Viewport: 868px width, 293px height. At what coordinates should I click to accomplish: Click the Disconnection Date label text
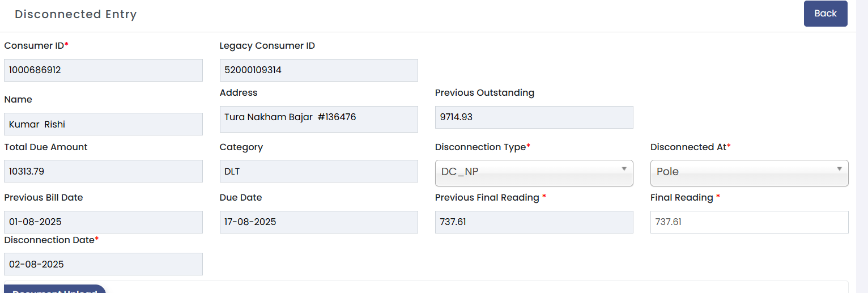coord(49,240)
